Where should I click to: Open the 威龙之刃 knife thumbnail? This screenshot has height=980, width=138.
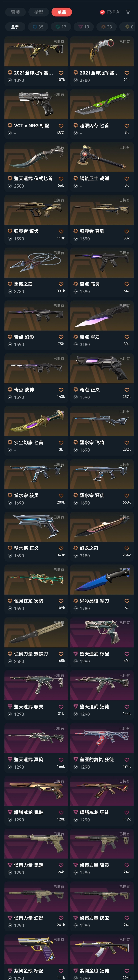point(102,527)
